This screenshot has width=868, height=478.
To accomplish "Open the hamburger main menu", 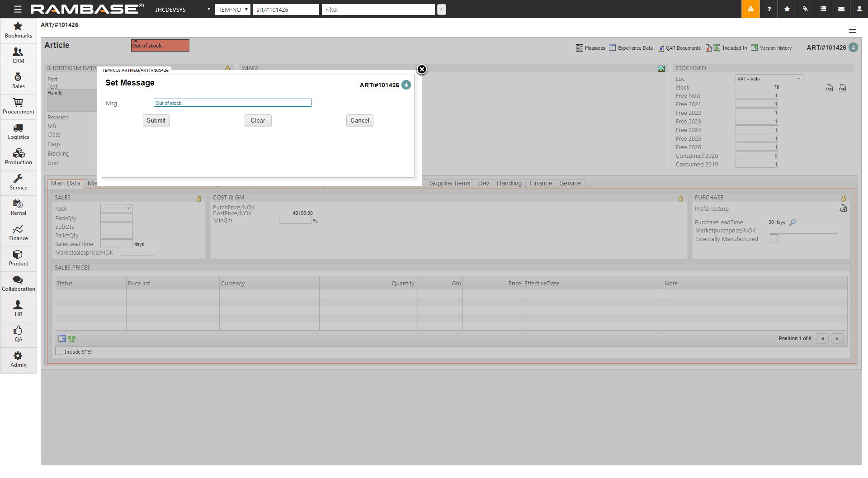I will point(18,9).
